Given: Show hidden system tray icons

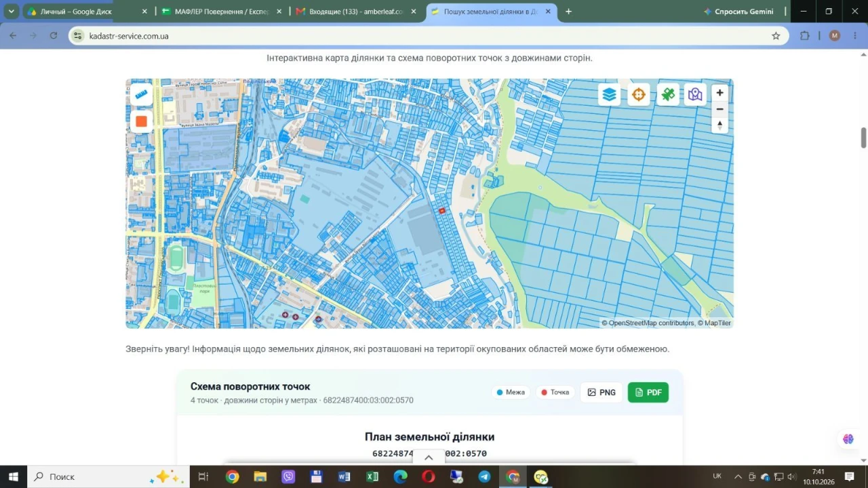Looking at the screenshot, I should (x=738, y=476).
